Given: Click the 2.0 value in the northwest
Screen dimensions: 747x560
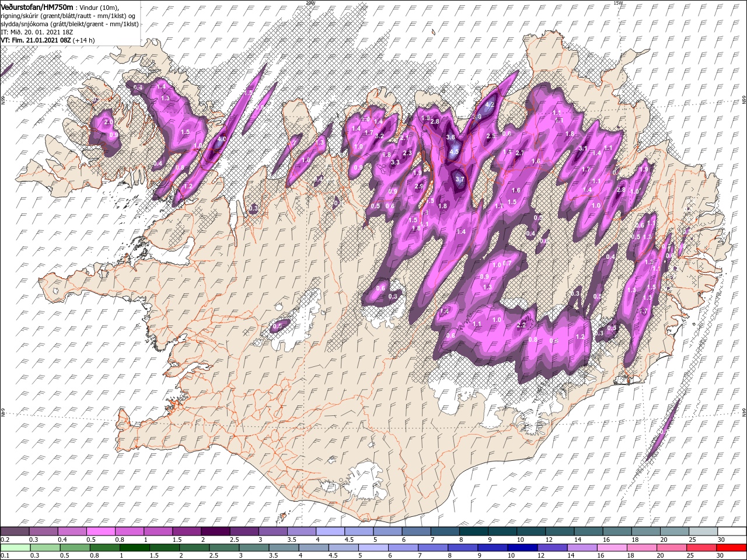Looking at the screenshot, I should 108,123.
